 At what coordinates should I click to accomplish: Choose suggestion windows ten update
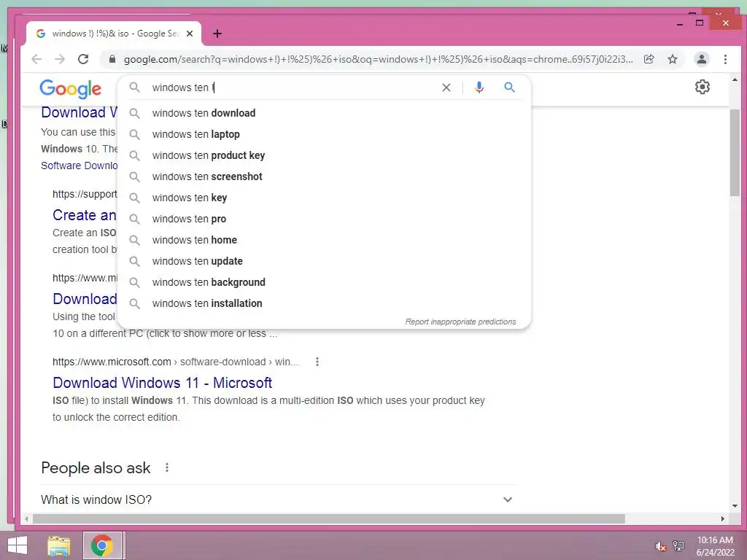324,261
